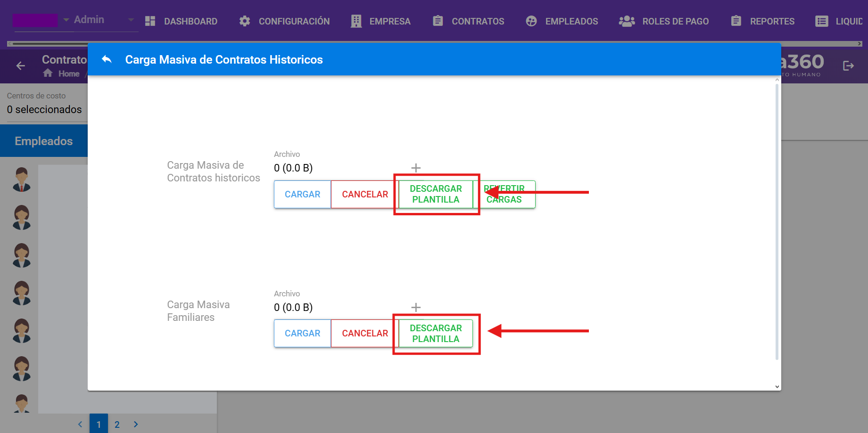Click the scroll-right arrow of the menu scrollbar
This screenshot has width=868, height=433.
[x=860, y=43]
